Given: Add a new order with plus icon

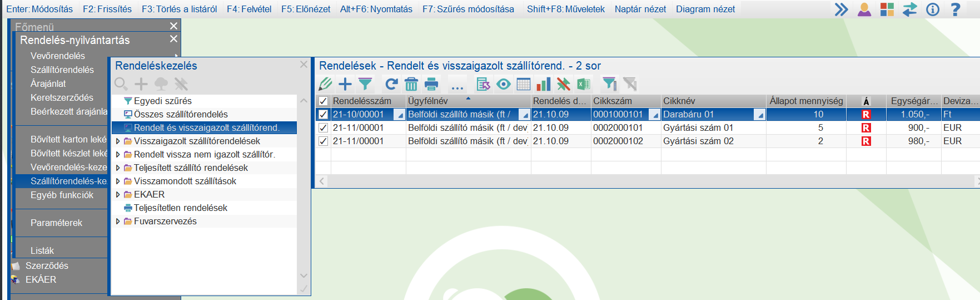Looking at the screenshot, I should click(345, 84).
